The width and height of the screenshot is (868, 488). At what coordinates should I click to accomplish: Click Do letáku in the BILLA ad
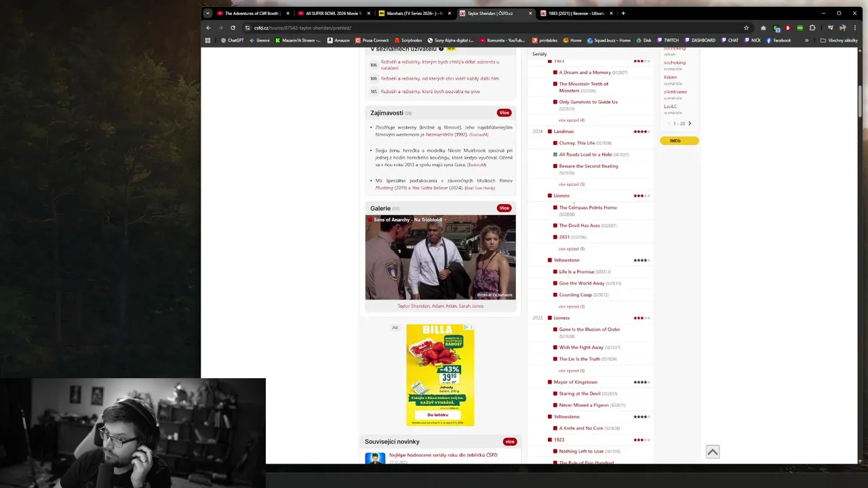pyautogui.click(x=437, y=415)
